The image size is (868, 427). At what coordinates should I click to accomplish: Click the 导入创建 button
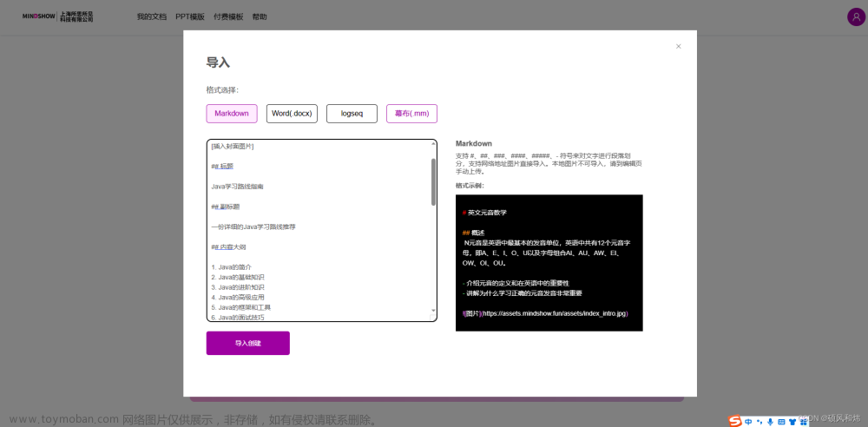pos(248,343)
